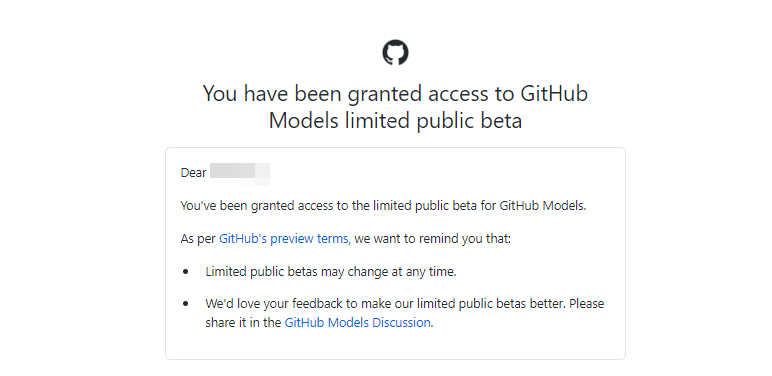Click the blurred recipient name
This screenshot has height=376, width=772.
pos(240,174)
